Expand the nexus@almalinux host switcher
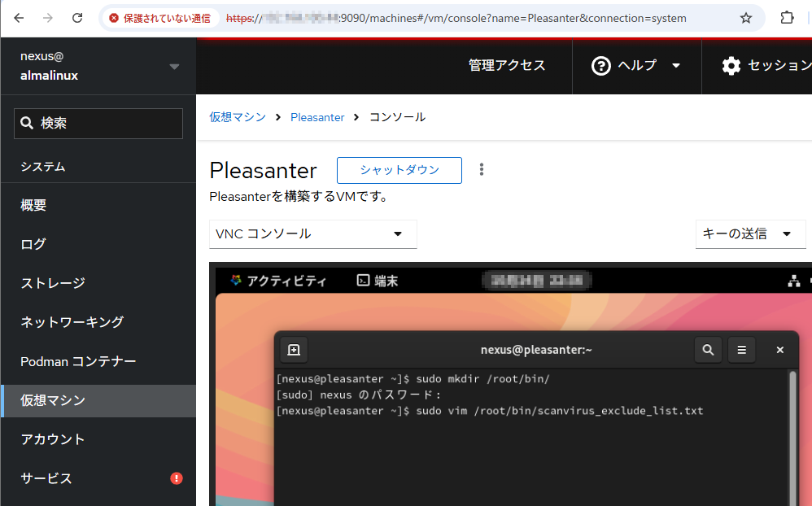 174,66
